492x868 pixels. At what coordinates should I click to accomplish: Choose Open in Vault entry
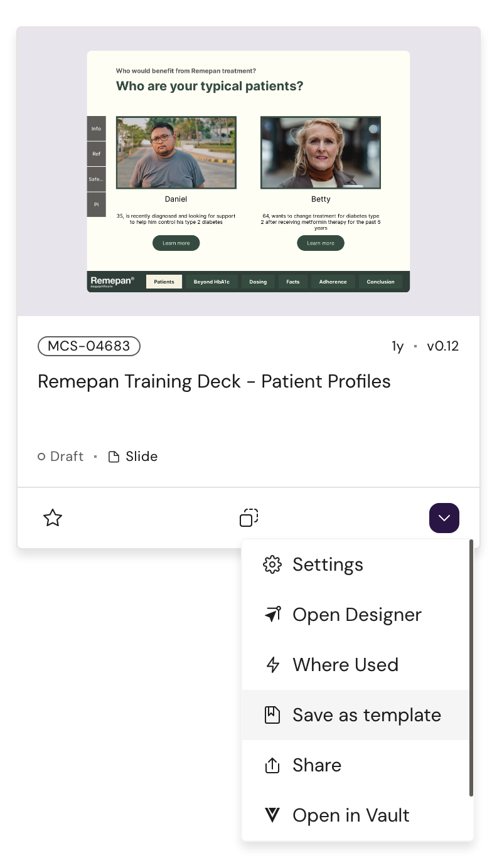click(351, 815)
